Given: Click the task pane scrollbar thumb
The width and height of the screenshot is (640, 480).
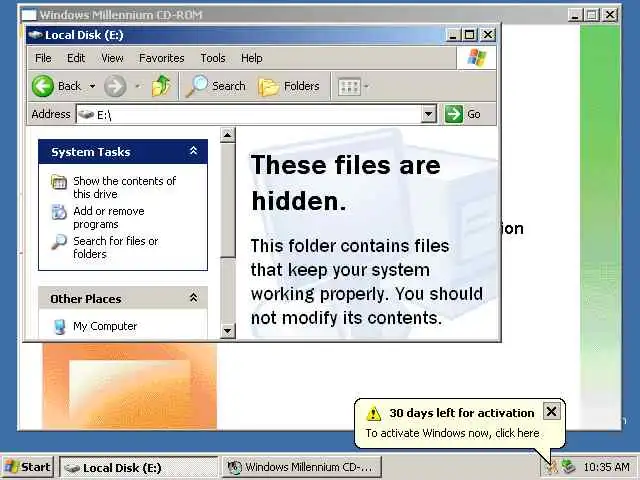Looking at the screenshot, I should (228, 200).
